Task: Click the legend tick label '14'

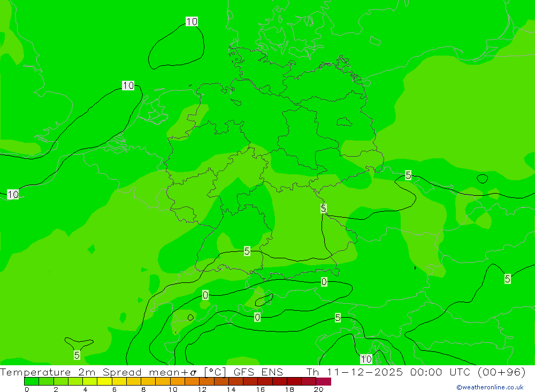Action: click(231, 389)
